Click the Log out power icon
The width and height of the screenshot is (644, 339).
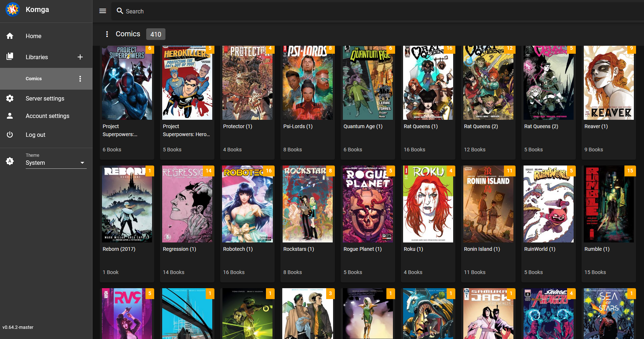(10, 135)
